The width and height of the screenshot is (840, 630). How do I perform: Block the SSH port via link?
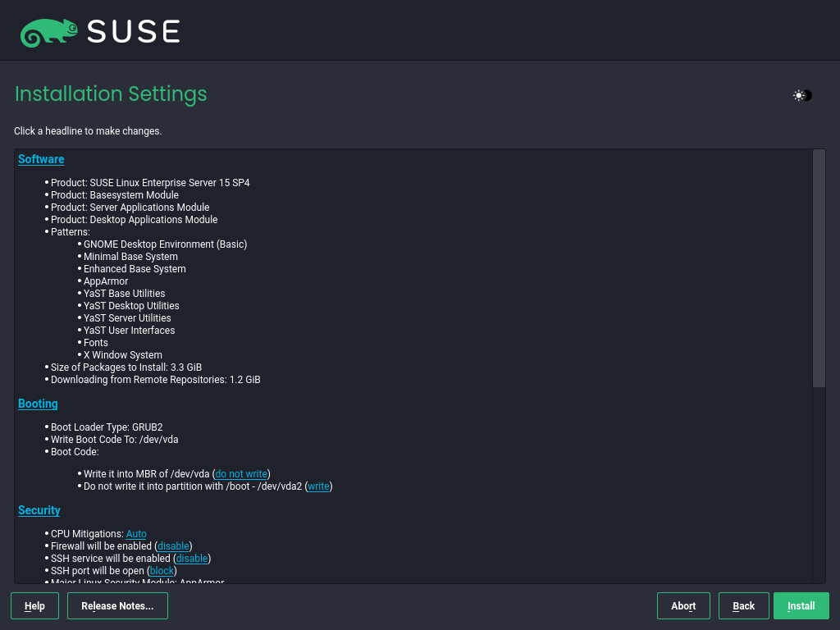pyautogui.click(x=162, y=571)
